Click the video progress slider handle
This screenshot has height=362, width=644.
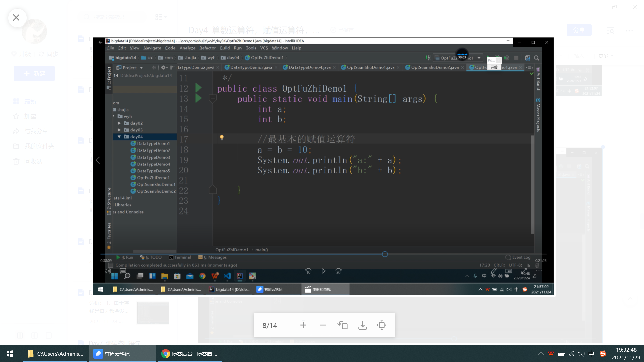(x=385, y=254)
